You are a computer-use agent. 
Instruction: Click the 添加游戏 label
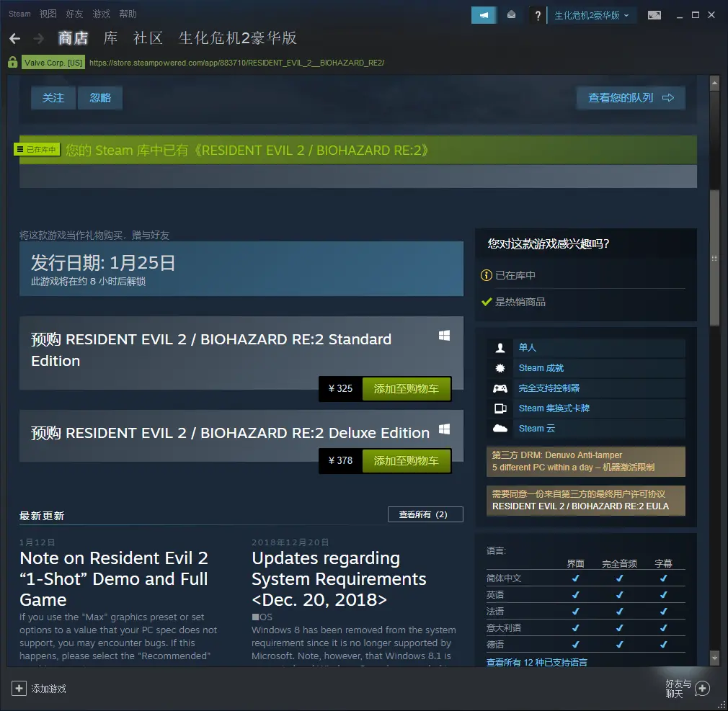pos(49,689)
